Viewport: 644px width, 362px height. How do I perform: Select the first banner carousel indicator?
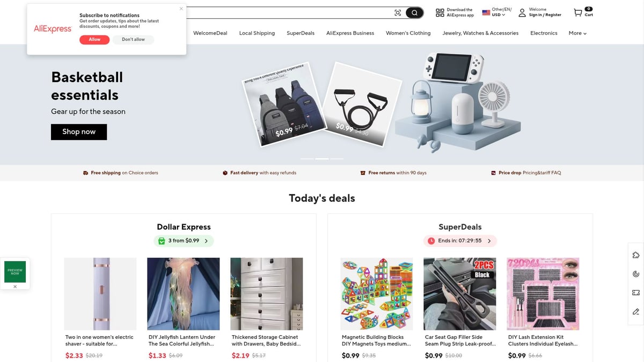click(308, 159)
